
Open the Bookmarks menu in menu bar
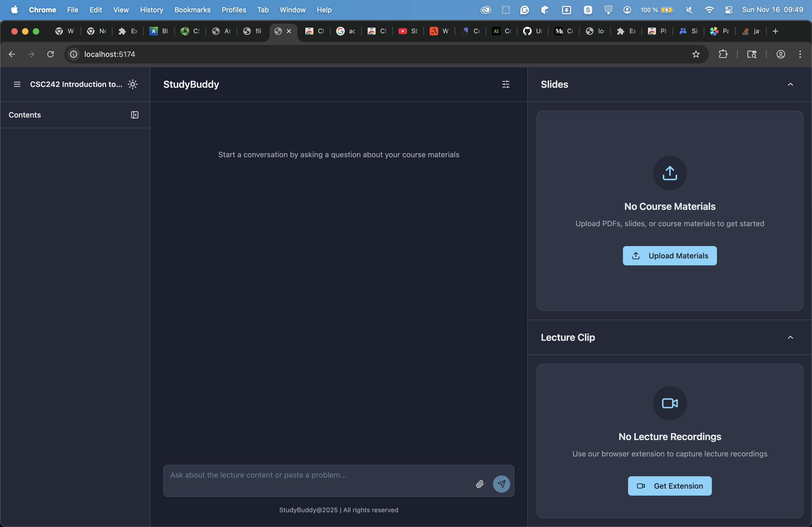pyautogui.click(x=192, y=10)
